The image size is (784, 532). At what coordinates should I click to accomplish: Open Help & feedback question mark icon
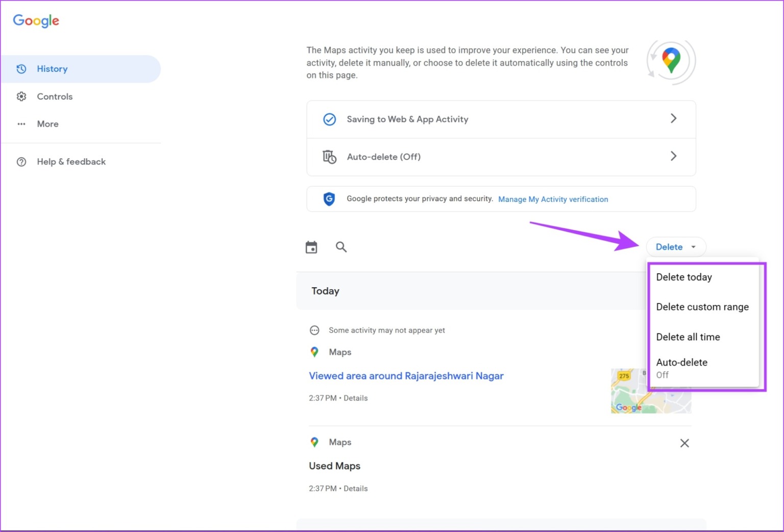click(x=21, y=162)
